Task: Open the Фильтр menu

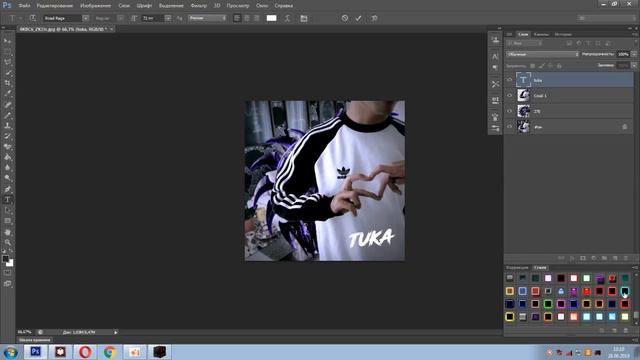Action: [x=199, y=6]
